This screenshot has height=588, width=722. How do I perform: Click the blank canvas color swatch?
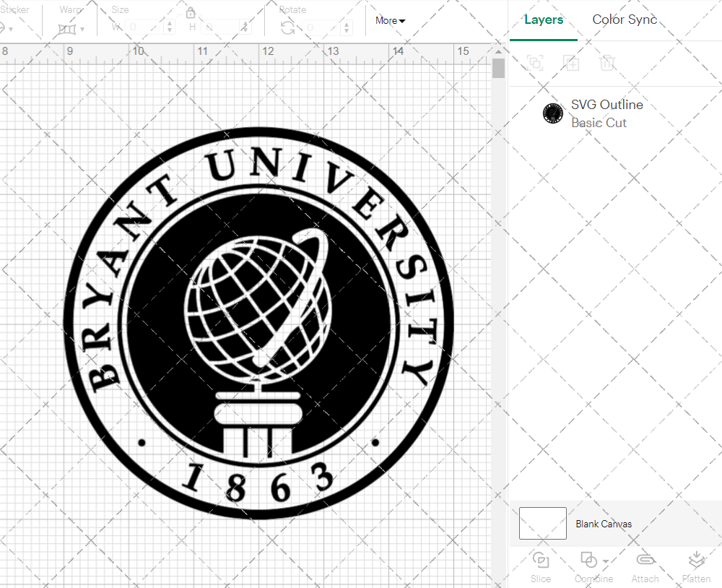click(x=542, y=524)
